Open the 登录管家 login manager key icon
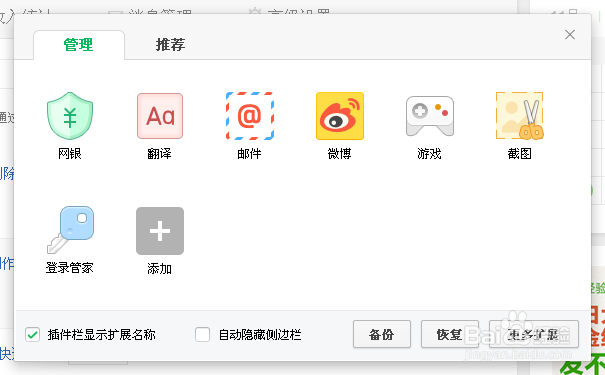605x375 pixels. tap(70, 230)
